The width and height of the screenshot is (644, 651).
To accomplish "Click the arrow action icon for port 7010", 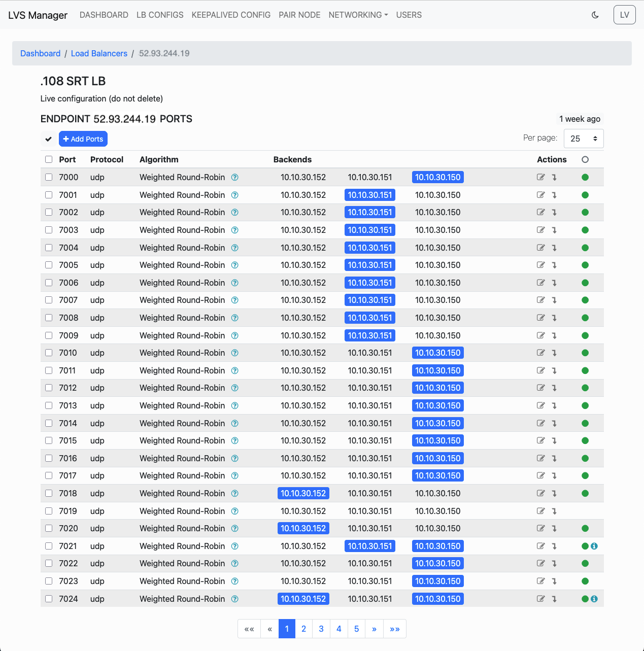I will 554,353.
